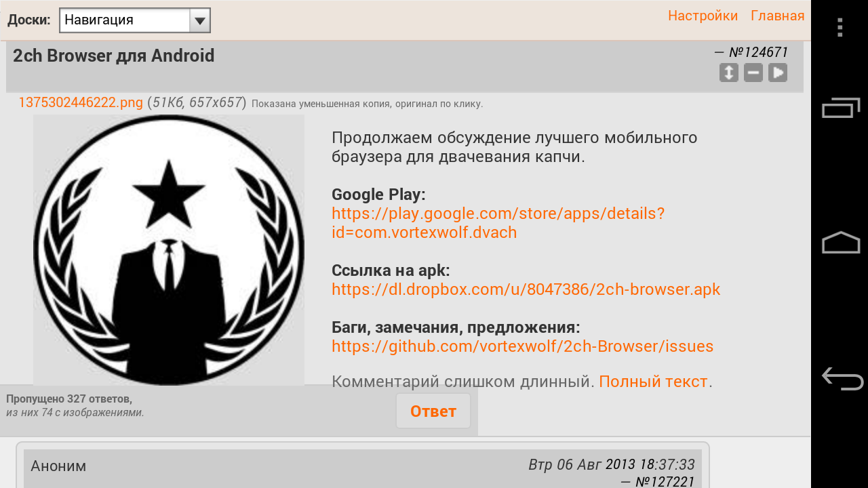
Task: Click the dropdown arrow next to Навигация
Action: 199,20
